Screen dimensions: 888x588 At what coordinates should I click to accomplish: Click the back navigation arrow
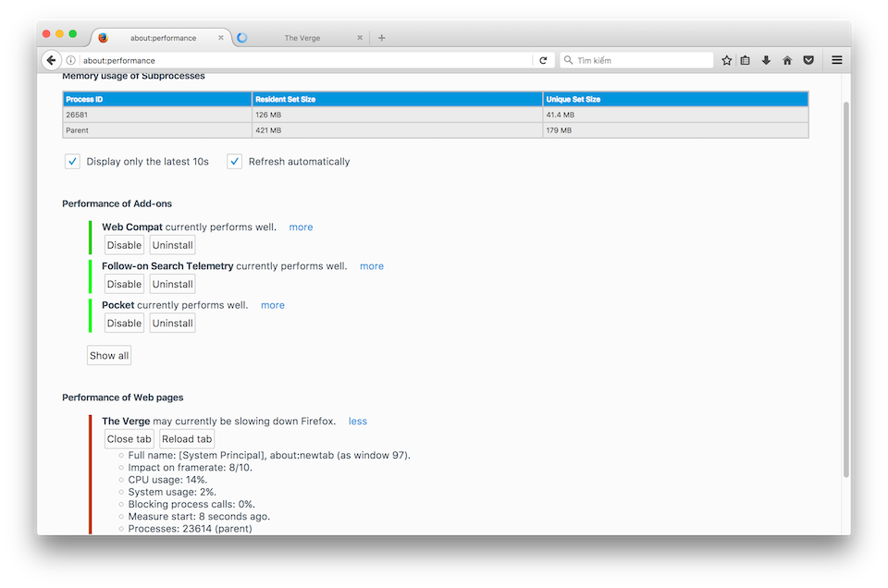pos(51,59)
